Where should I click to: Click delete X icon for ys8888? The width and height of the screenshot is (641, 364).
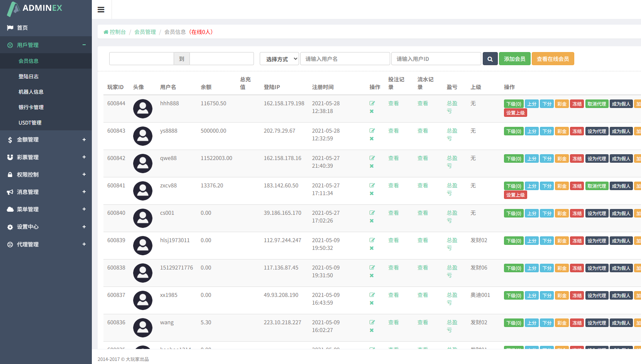click(x=372, y=139)
